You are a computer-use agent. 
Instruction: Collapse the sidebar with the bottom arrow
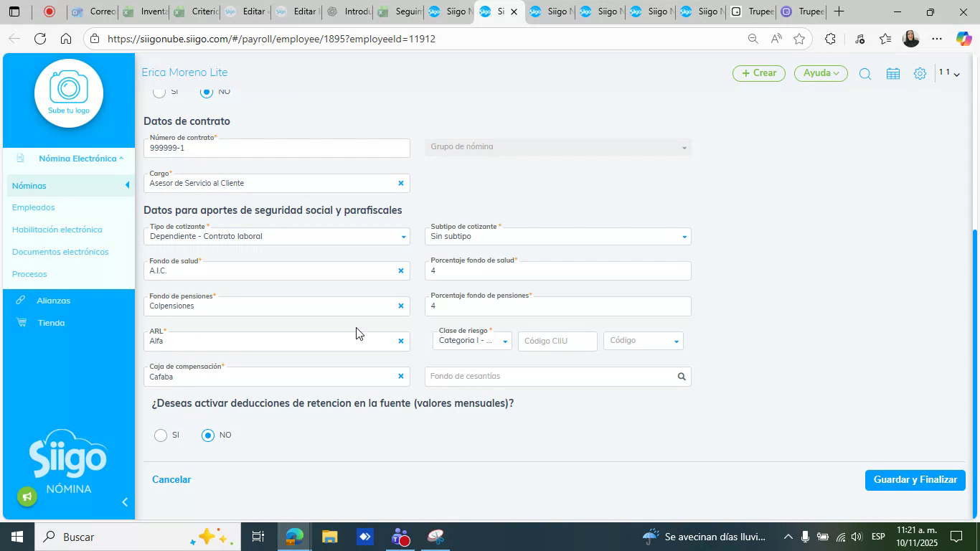pyautogui.click(x=125, y=502)
